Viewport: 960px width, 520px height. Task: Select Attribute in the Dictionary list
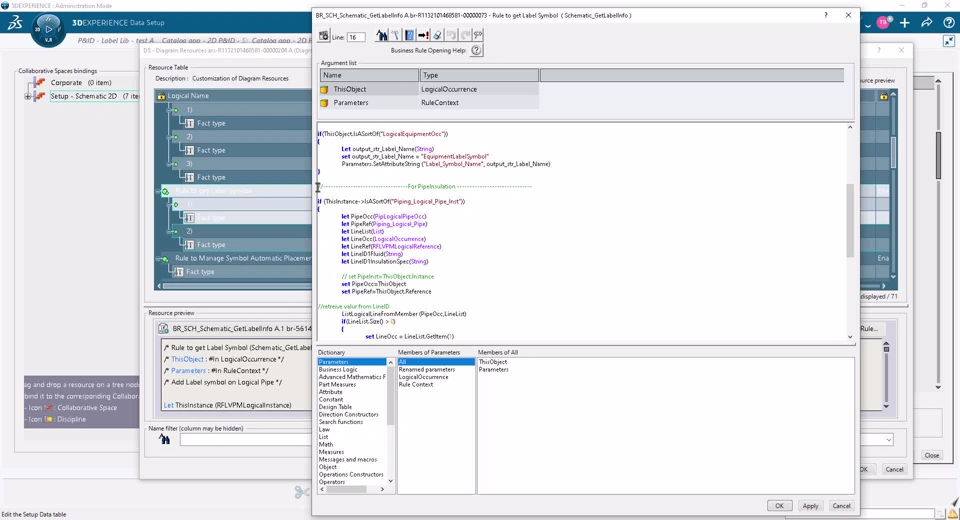tap(331, 392)
